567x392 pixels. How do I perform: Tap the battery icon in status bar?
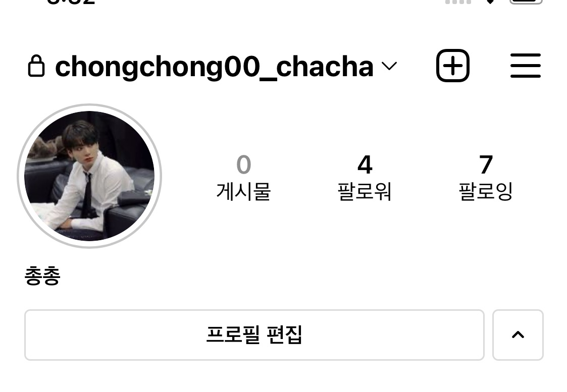[x=526, y=2]
